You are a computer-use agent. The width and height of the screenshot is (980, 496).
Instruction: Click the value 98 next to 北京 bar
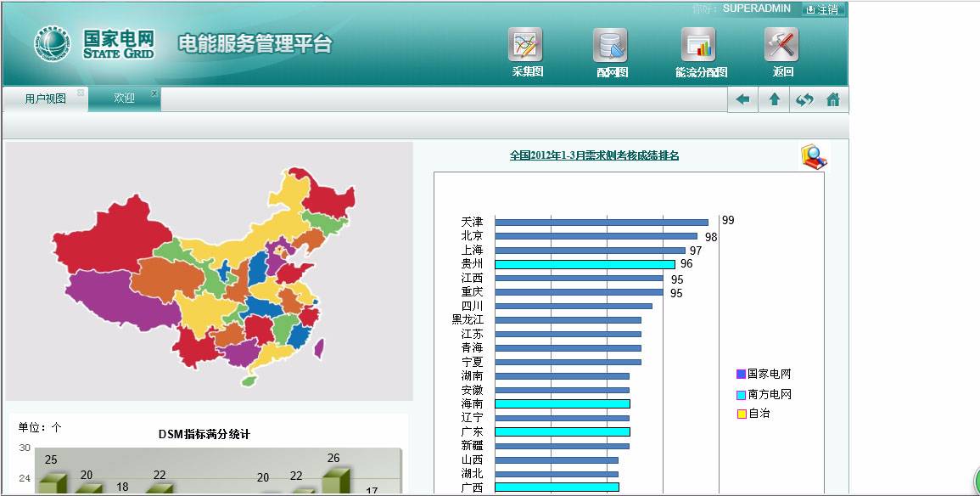(711, 237)
